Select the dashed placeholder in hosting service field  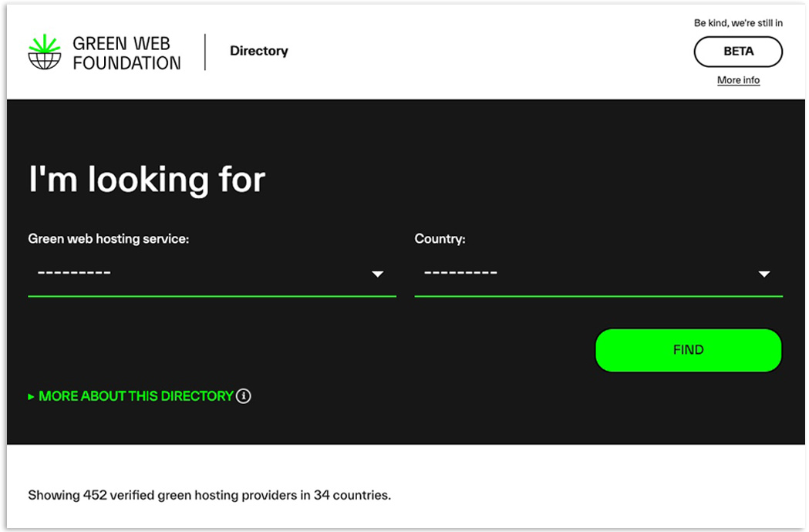(x=74, y=272)
